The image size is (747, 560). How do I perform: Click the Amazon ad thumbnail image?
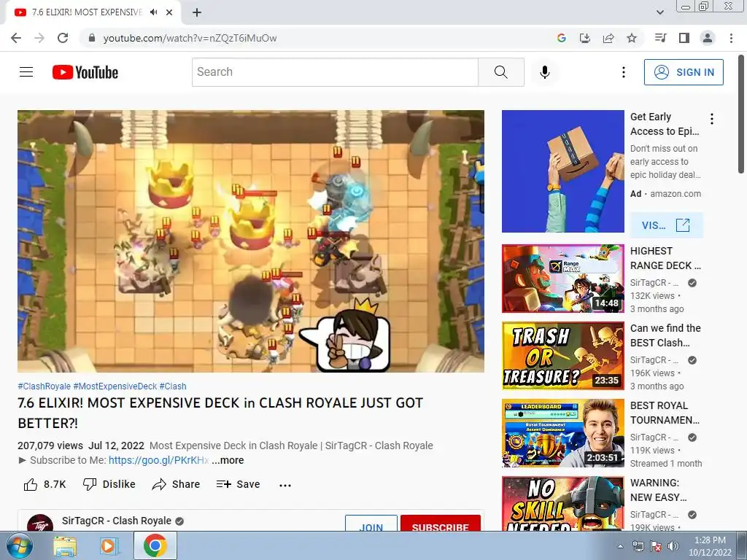point(562,171)
